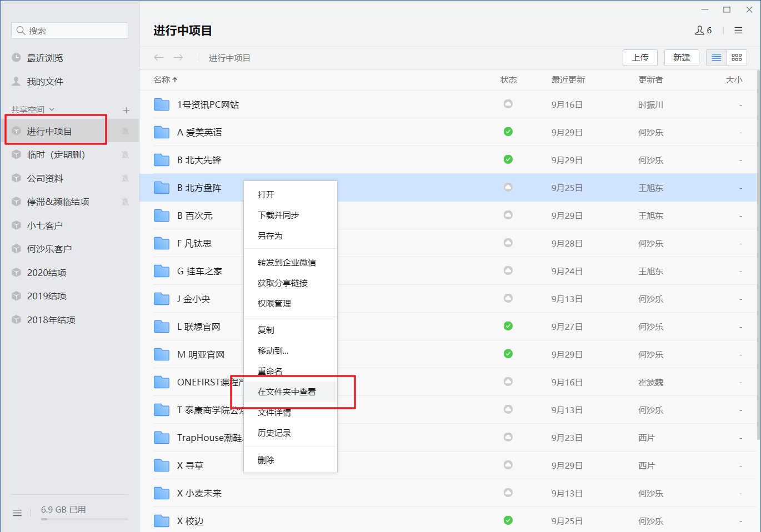Click cloud status icon for 1号资讯PC网站

508,104
